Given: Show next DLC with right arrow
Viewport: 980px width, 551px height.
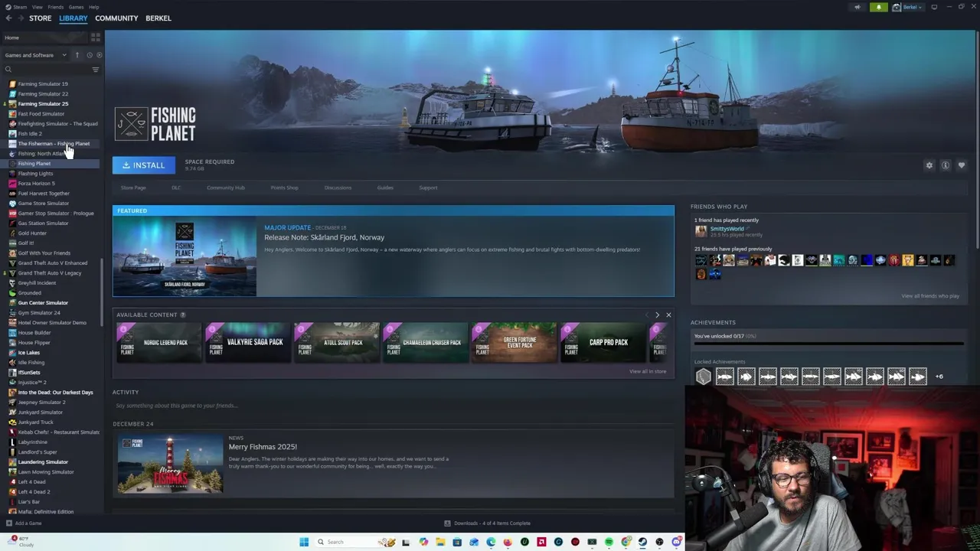Looking at the screenshot, I should pyautogui.click(x=657, y=315).
